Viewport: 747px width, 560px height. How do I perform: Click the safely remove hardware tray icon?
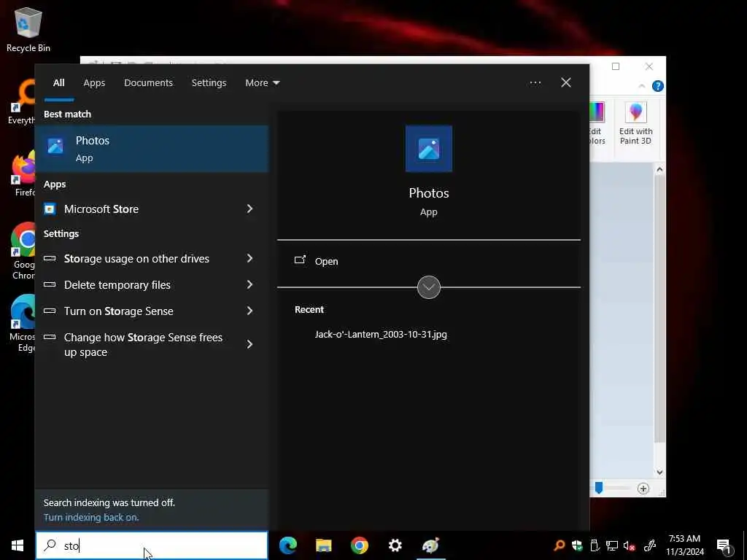(594, 545)
